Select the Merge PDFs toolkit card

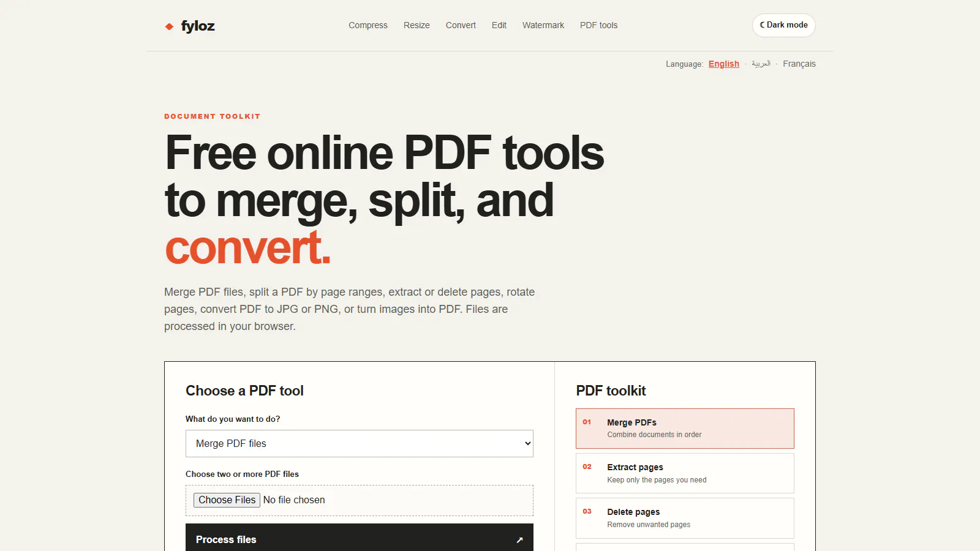click(685, 429)
